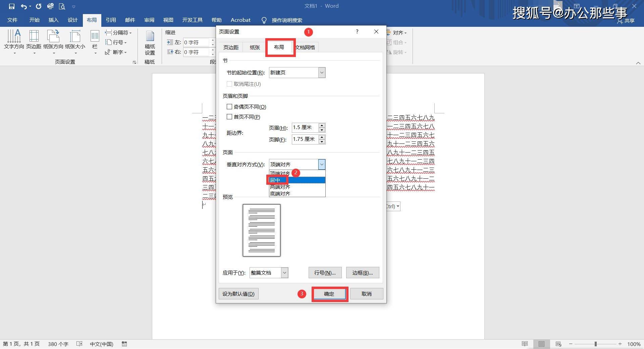
Task: Switch to Margins (页边距) dialog tab
Action: pyautogui.click(x=231, y=47)
